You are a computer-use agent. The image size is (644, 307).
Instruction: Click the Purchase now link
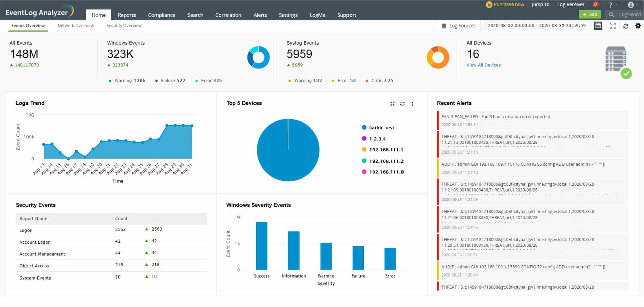509,5
